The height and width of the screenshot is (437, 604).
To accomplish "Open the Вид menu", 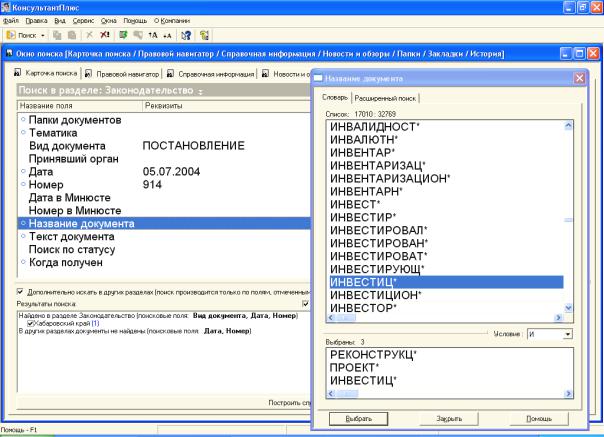I will pyautogui.click(x=60, y=21).
